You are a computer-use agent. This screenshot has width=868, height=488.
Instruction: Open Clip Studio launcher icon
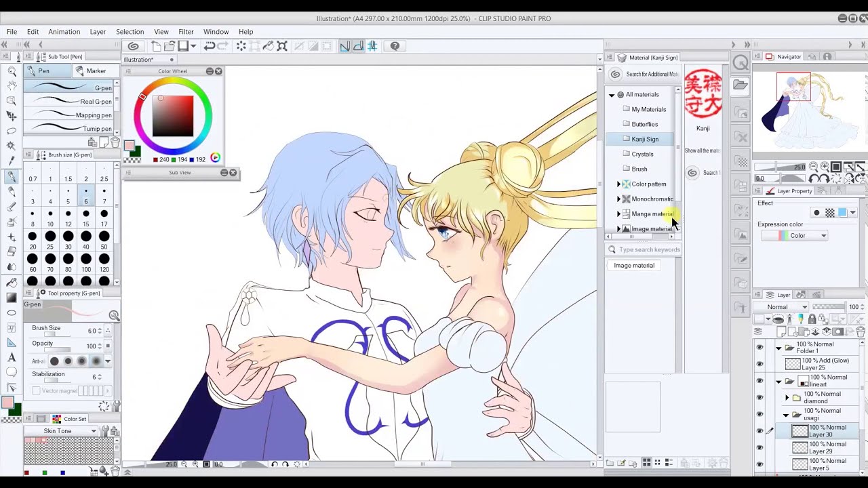point(134,46)
